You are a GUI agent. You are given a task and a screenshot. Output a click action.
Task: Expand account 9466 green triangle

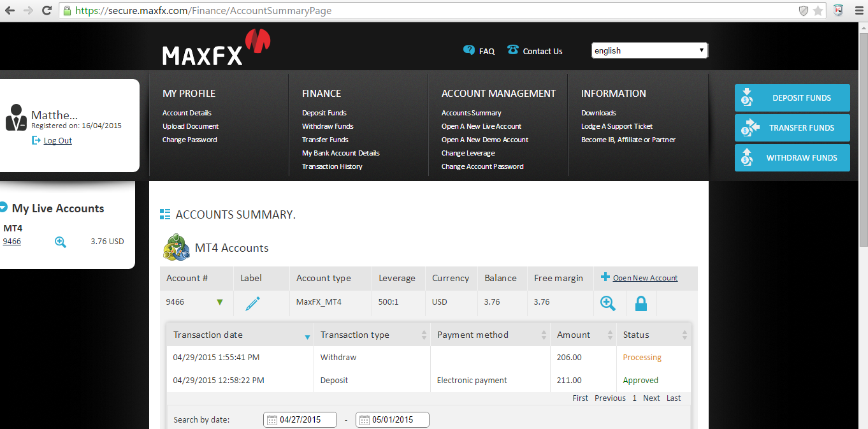tap(220, 302)
